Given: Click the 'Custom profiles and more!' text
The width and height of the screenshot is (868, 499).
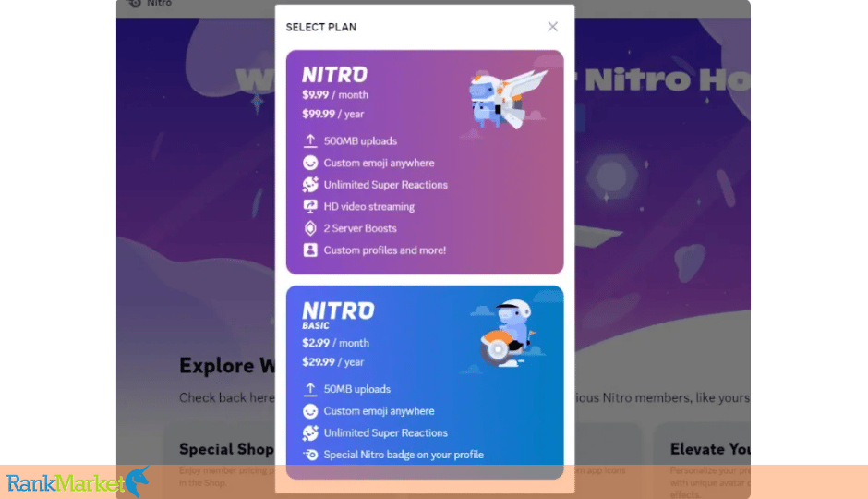Looking at the screenshot, I should (x=385, y=250).
